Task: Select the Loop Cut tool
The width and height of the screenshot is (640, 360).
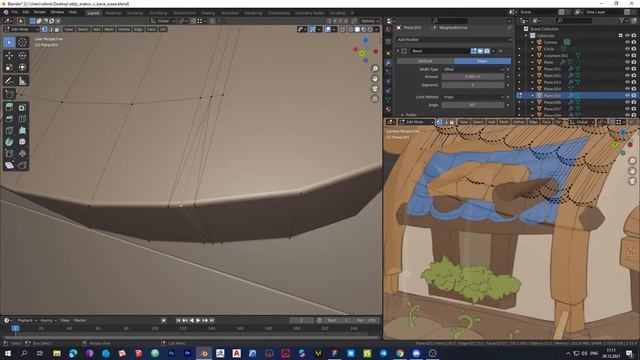Action: (x=22, y=119)
